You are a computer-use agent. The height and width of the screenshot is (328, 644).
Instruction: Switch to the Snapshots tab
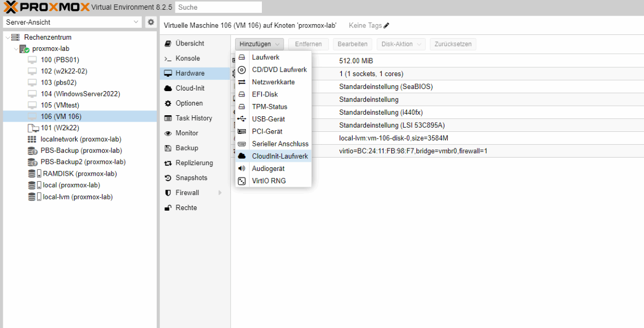pyautogui.click(x=191, y=178)
